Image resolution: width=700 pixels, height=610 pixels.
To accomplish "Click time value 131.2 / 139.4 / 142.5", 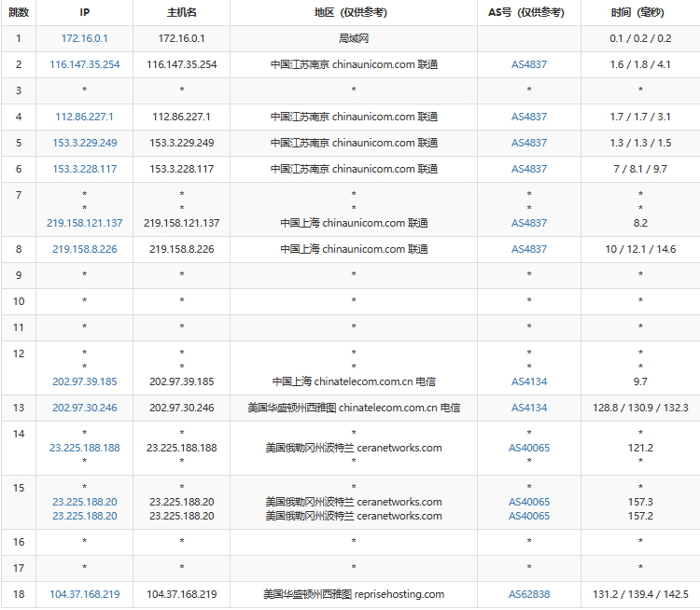I will pos(640,594).
